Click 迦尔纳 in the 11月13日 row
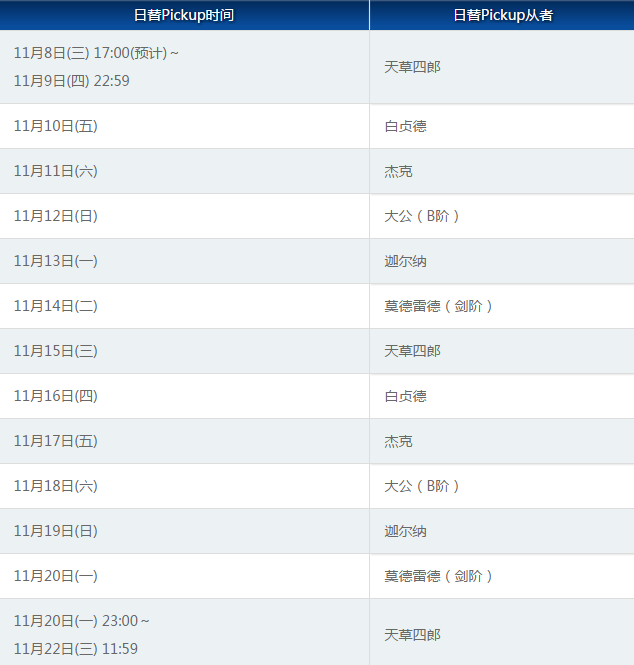This screenshot has height=665, width=634. coord(405,261)
